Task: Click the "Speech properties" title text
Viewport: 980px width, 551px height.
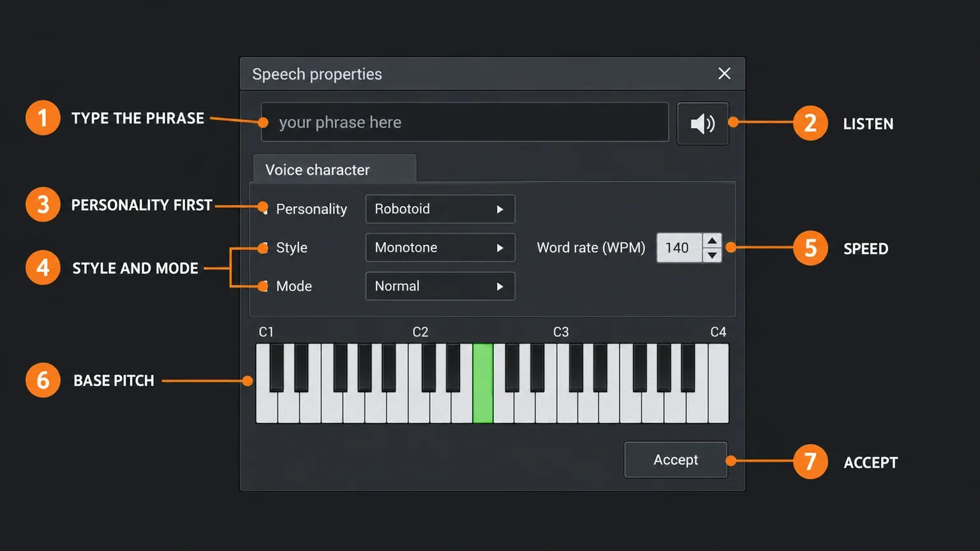Action: [317, 74]
